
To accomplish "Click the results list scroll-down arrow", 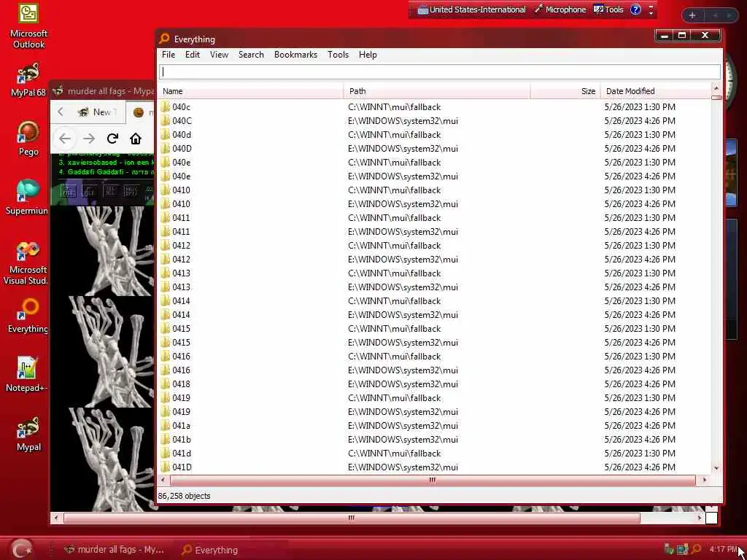I will pyautogui.click(x=716, y=469).
